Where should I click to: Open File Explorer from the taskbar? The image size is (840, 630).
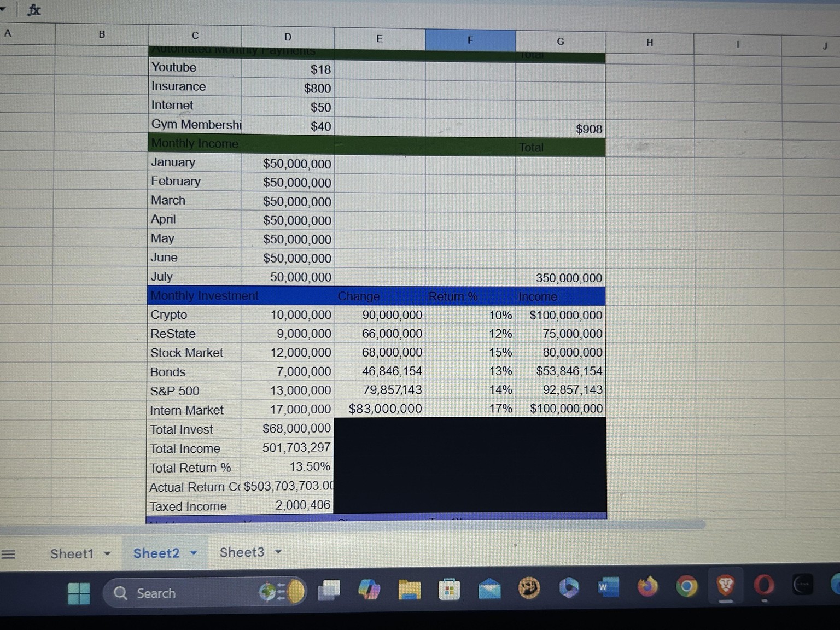coord(409,590)
